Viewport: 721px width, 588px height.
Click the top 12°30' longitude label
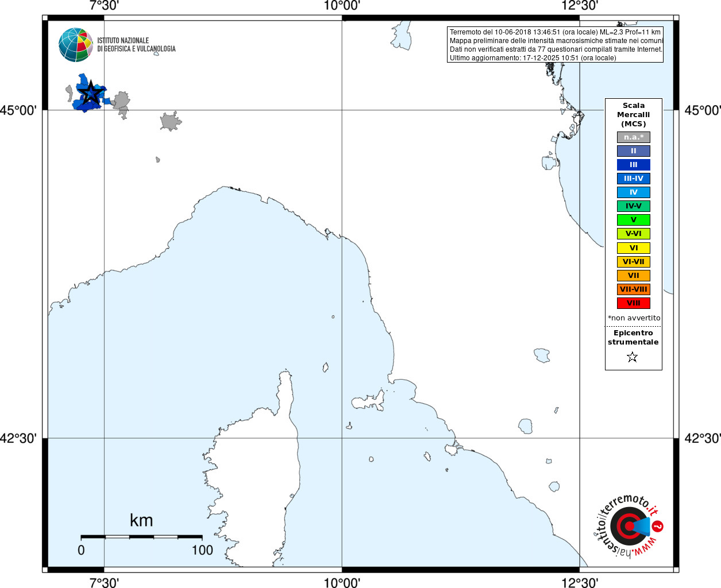pos(580,6)
